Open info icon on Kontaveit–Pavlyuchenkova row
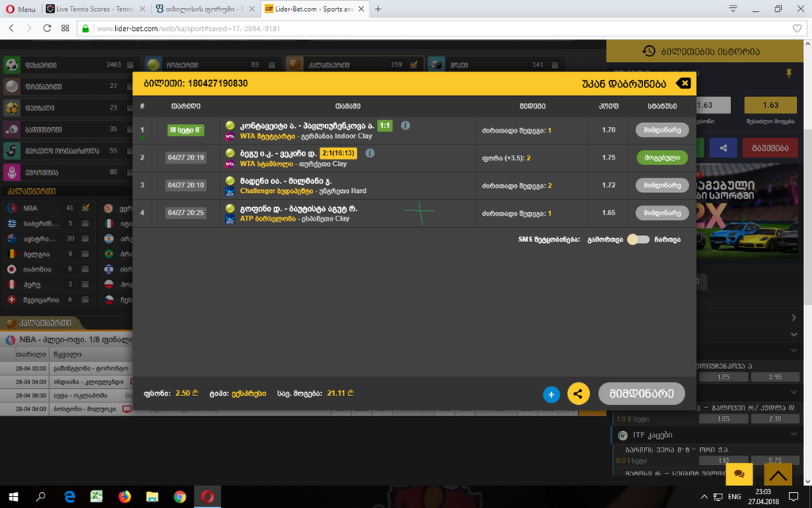 405,125
